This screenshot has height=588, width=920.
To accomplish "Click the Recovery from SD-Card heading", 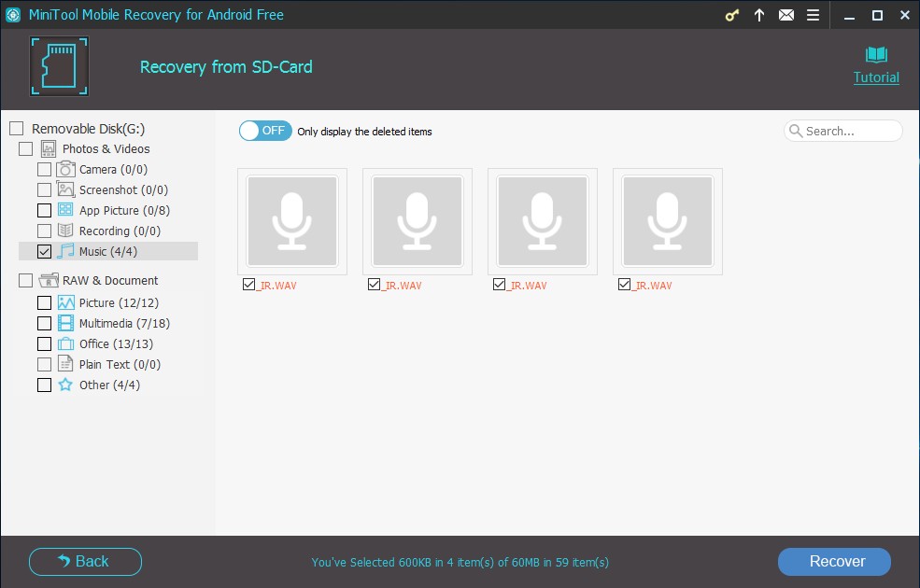I will (x=226, y=67).
